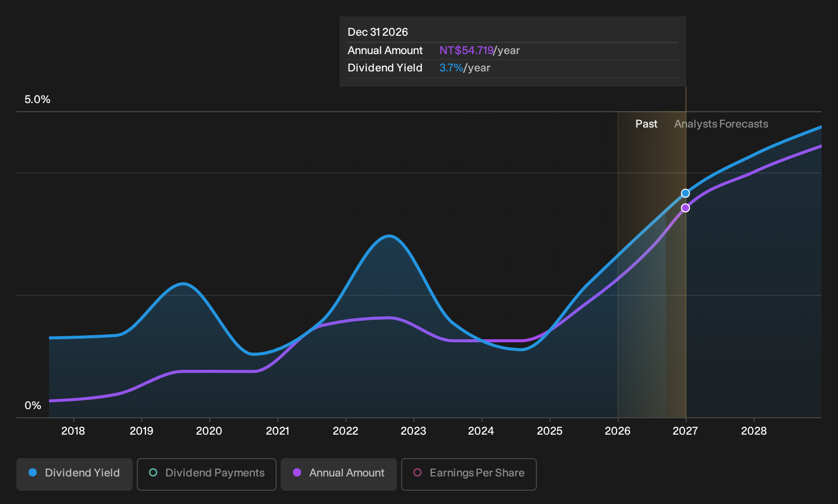The height and width of the screenshot is (504, 838).
Task: Click the Analysts Forecasts label
Action: 721,124
